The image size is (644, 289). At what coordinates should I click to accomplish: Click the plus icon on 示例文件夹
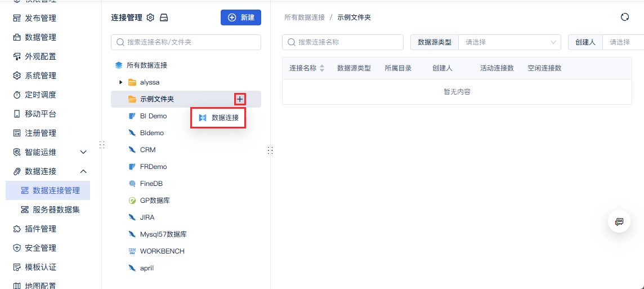click(x=240, y=99)
